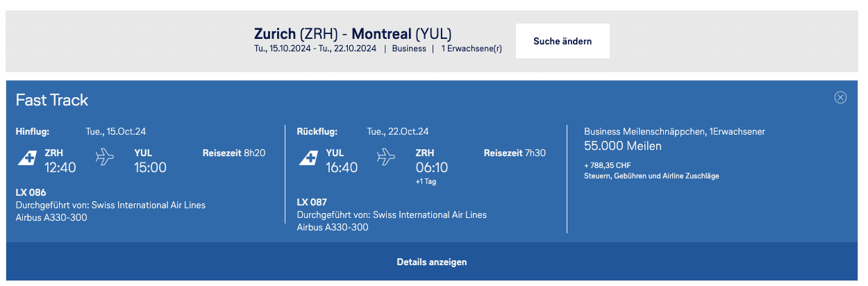This screenshot has width=868, height=286.
Task: Close the Fast Track panel
Action: [x=840, y=98]
